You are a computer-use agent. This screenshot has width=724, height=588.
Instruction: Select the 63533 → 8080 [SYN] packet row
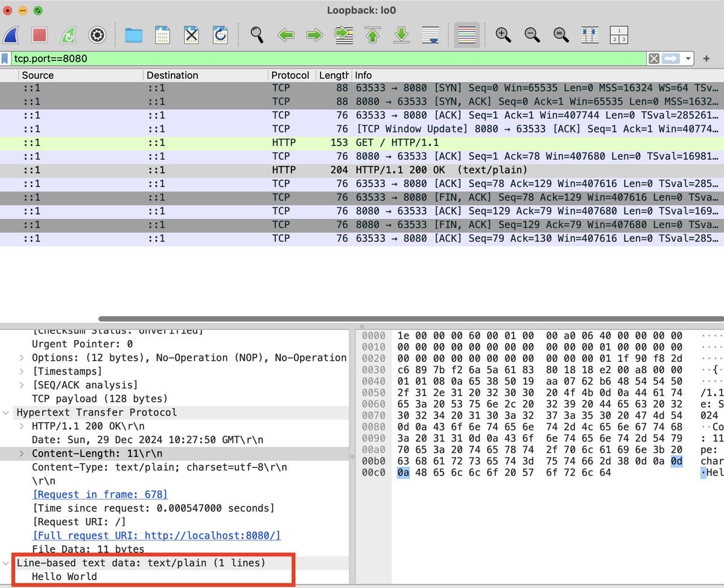[x=362, y=88]
